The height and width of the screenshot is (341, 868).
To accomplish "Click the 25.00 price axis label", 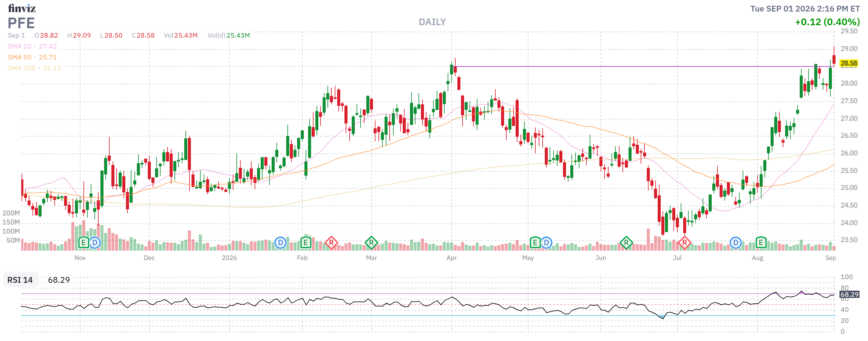I will point(849,188).
